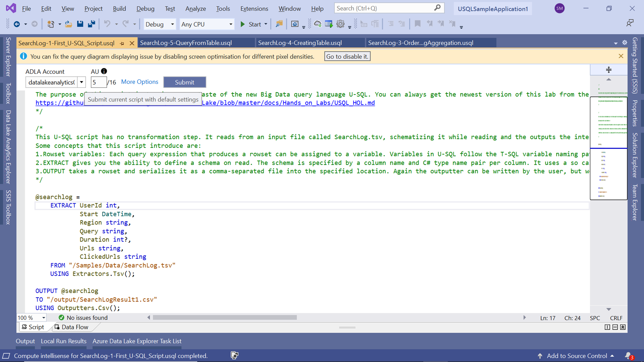
Task: Open the Debug configuration dropdown
Action: 172,24
